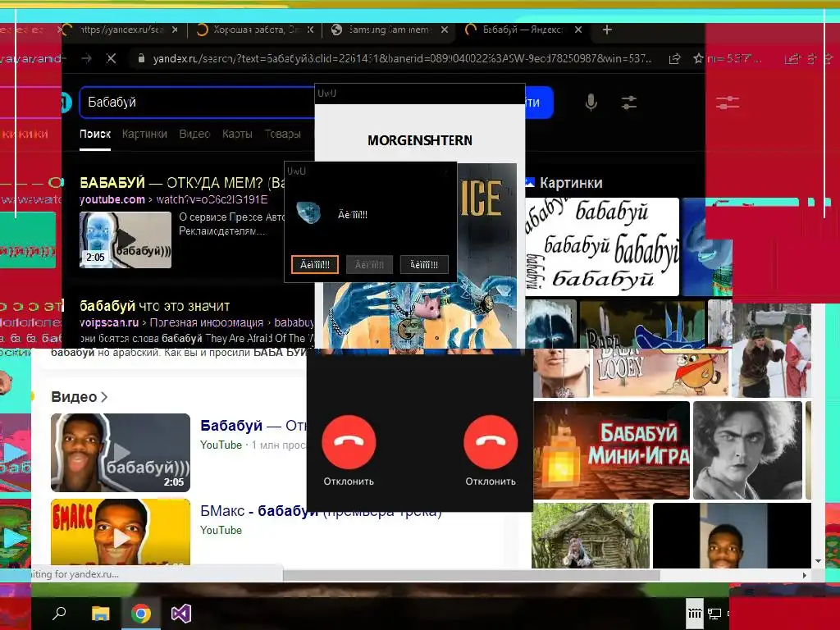Open search settings sliders icon next to microphone
840x630 pixels.
(x=629, y=103)
